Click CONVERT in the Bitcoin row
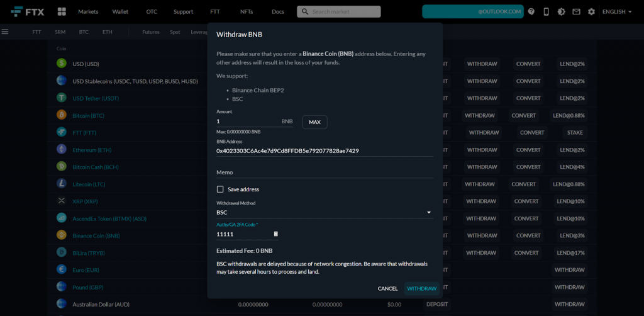This screenshot has height=316, width=644. point(524,115)
